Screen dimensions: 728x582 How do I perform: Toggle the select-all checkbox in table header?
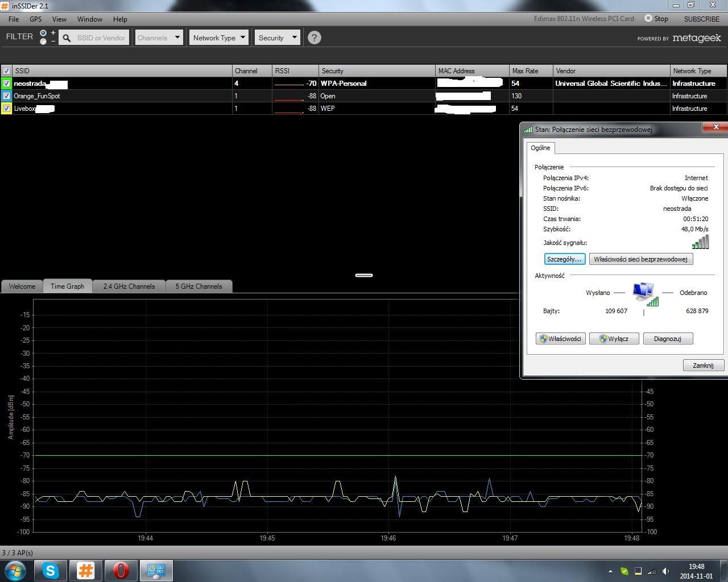point(6,71)
